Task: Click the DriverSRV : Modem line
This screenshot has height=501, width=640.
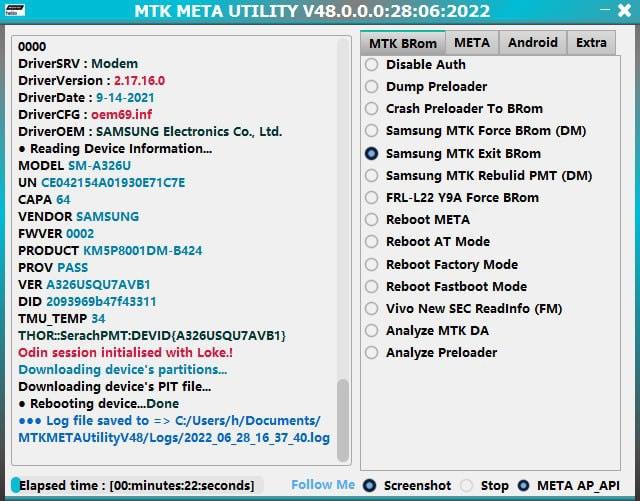Action: coord(78,64)
